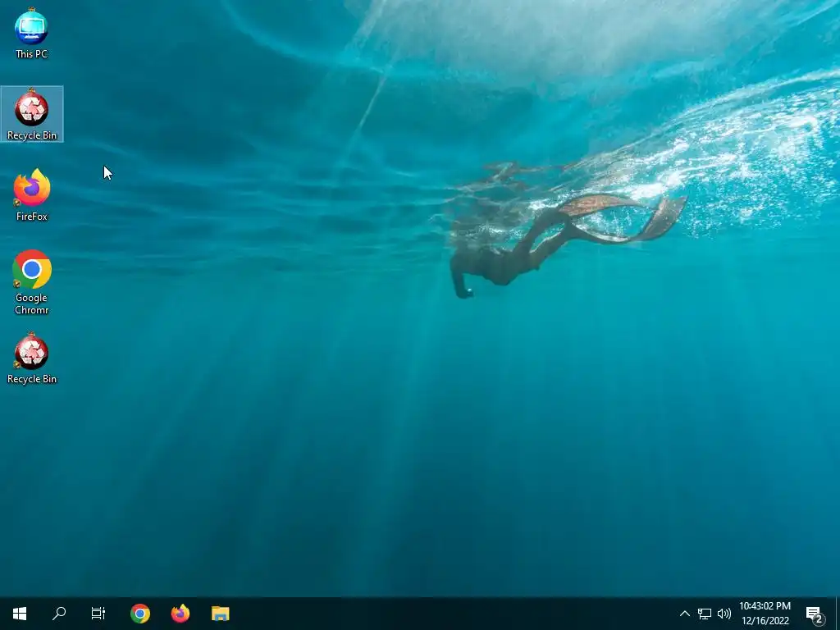Select the This PC desktop icon

[x=32, y=33]
